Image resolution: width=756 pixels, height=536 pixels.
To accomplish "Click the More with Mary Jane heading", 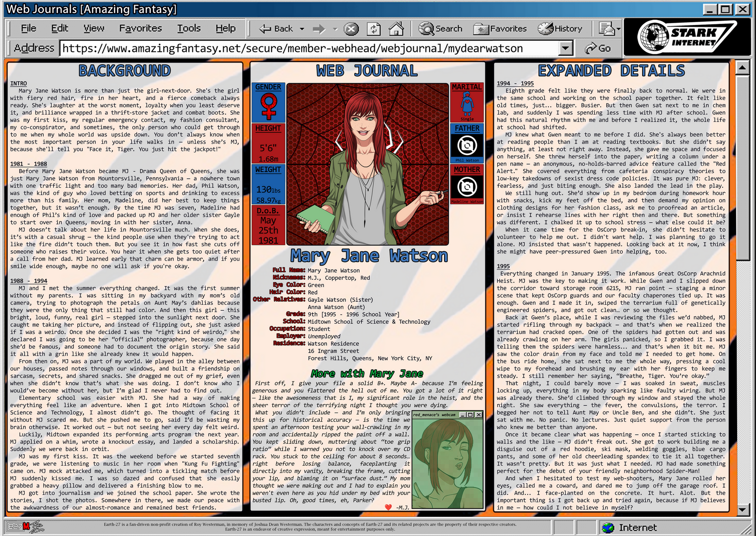I will point(367,373).
